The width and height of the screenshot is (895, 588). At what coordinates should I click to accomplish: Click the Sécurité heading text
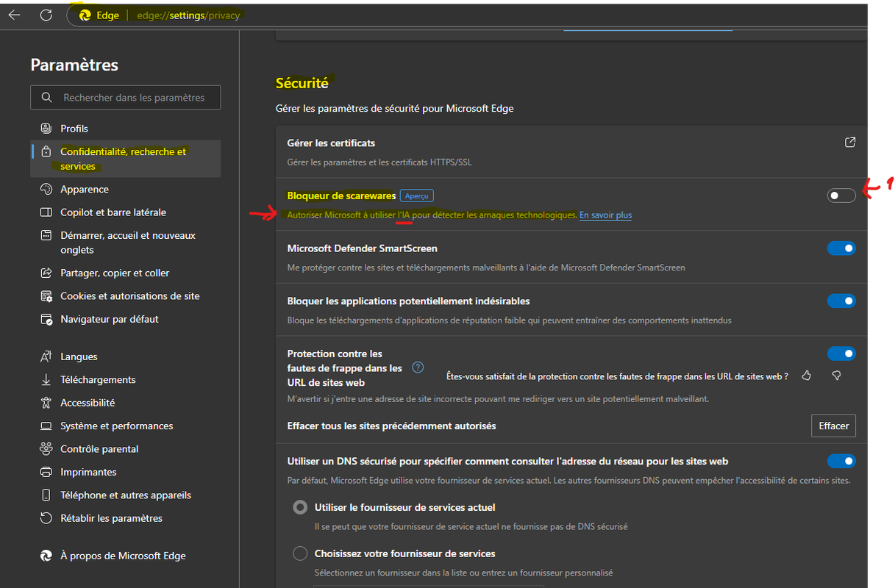302,83
